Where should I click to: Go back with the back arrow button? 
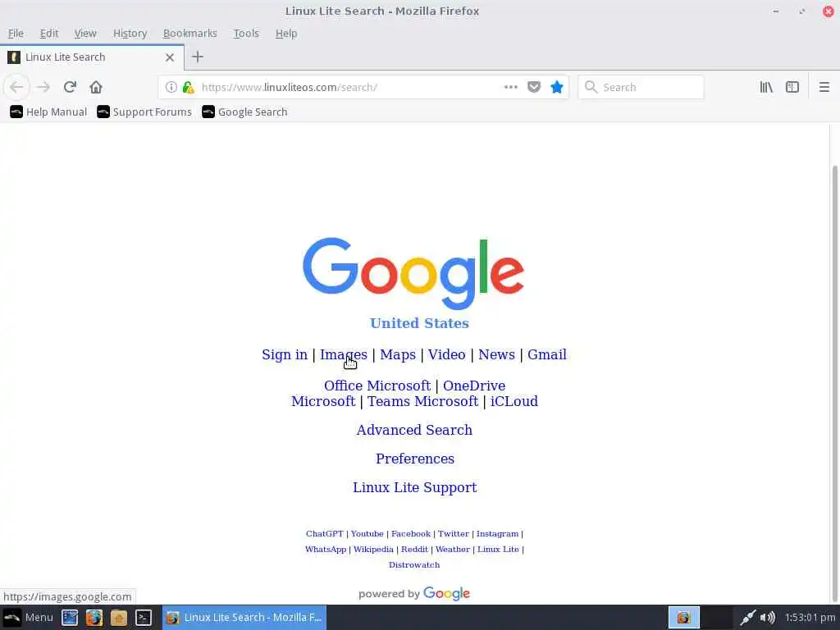click(16, 87)
